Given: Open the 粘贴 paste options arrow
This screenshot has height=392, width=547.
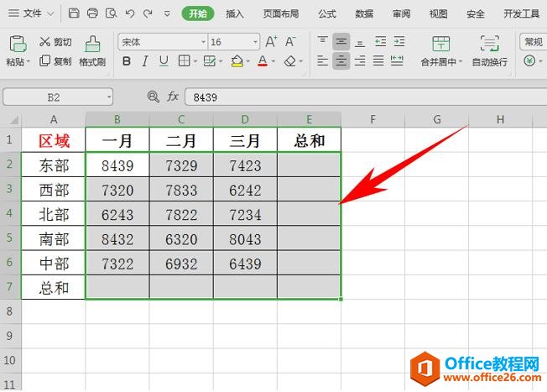Looking at the screenshot, I should [29, 62].
